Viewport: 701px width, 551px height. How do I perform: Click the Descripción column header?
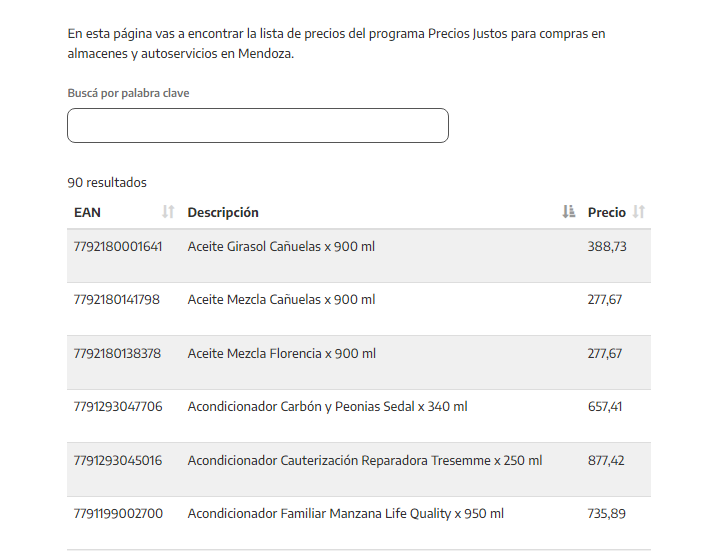(223, 212)
